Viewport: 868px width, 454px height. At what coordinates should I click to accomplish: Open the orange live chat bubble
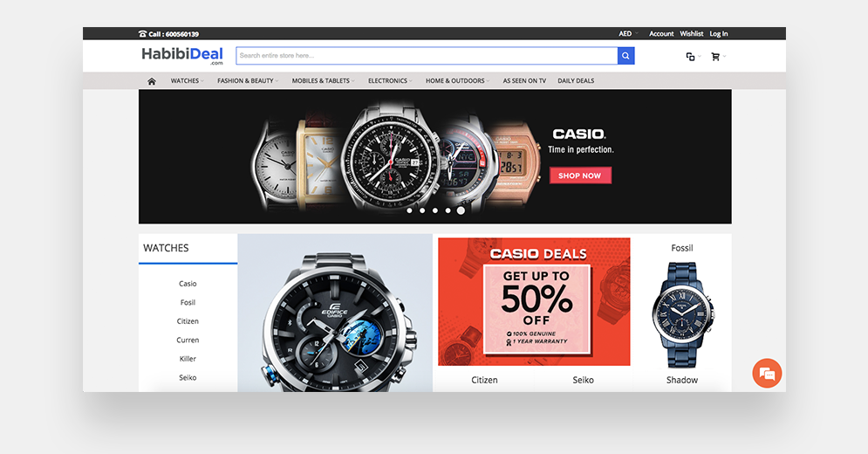click(767, 373)
